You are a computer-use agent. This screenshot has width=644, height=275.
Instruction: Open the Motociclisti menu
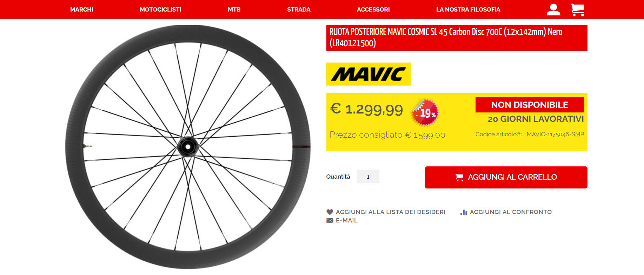click(160, 9)
